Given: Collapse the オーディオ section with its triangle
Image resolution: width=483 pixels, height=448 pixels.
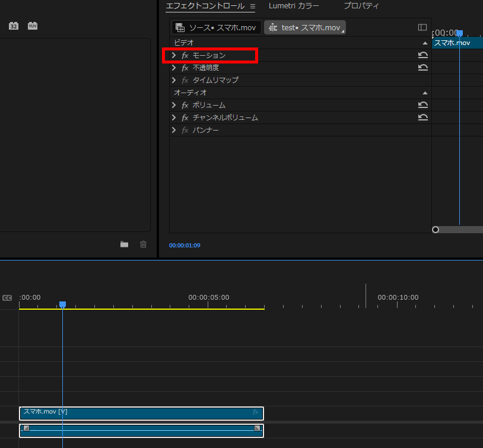Looking at the screenshot, I should coord(425,93).
